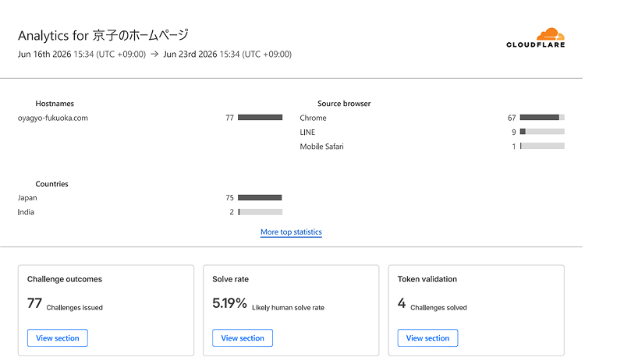
Task: Select the LINE source browser row
Action: point(432,132)
